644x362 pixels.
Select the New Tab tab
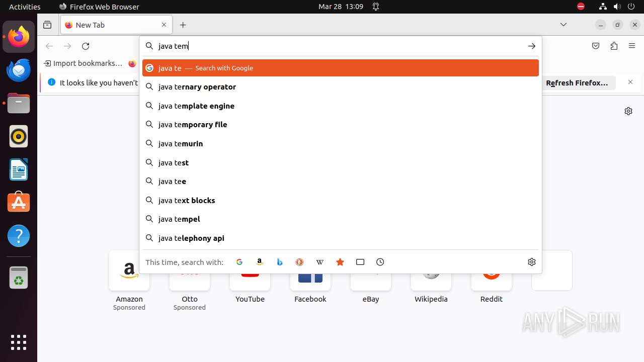[x=116, y=25]
